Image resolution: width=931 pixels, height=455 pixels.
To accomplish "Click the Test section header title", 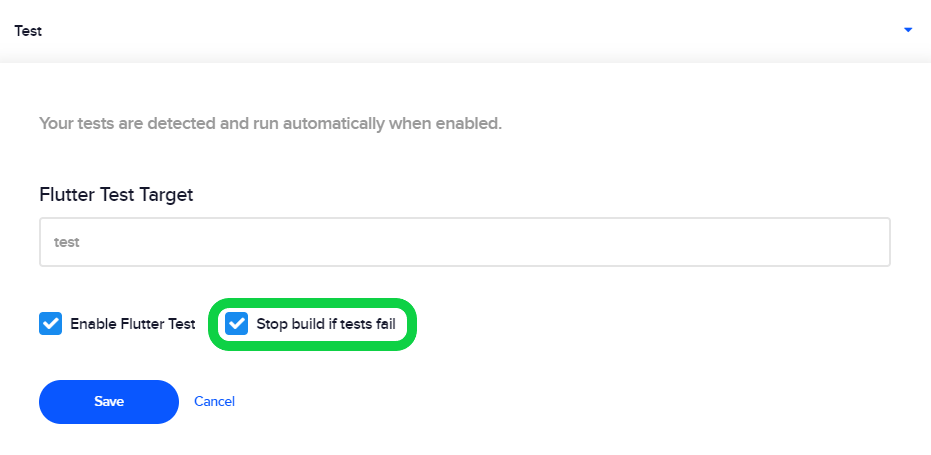I will tap(28, 31).
